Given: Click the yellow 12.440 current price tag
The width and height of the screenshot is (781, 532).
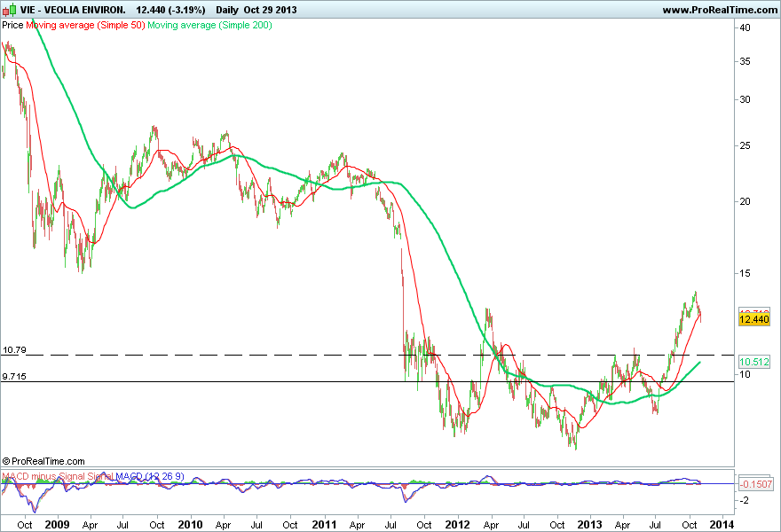Looking at the screenshot, I should 754,319.
